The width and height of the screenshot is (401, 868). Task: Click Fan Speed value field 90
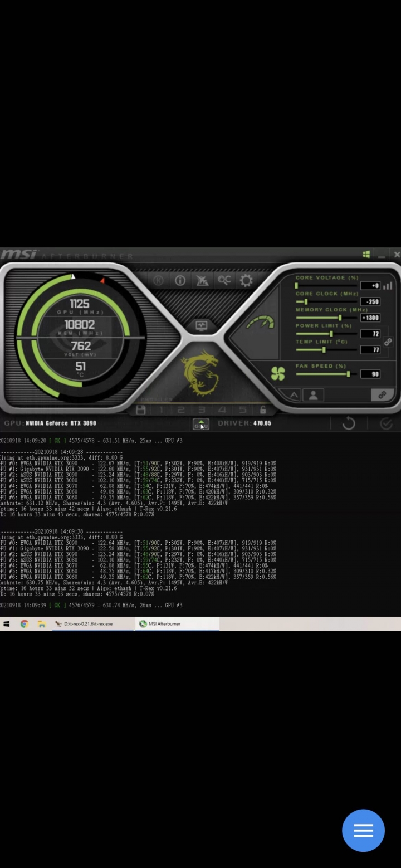[x=370, y=374]
